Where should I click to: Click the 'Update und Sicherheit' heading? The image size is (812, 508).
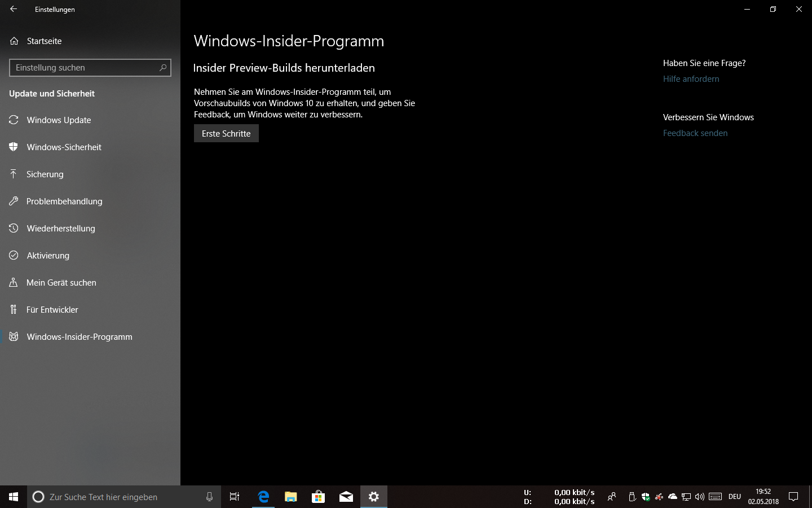(52, 94)
